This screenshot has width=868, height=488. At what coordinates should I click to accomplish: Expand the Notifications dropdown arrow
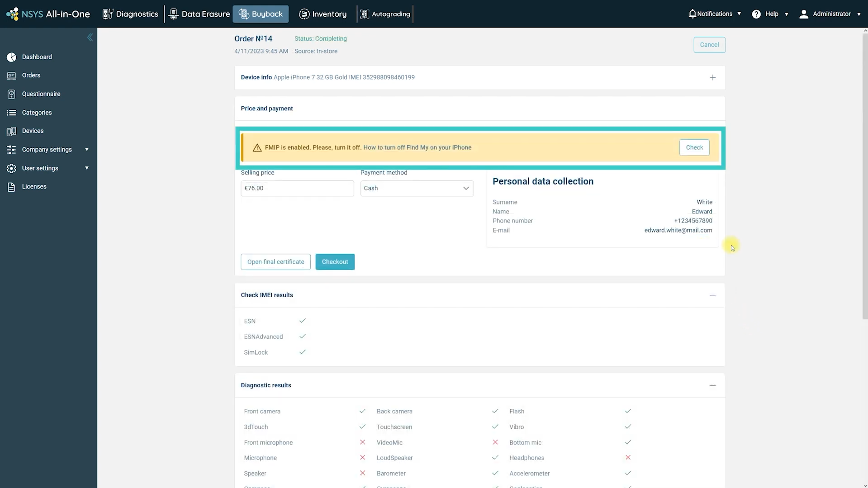click(739, 14)
